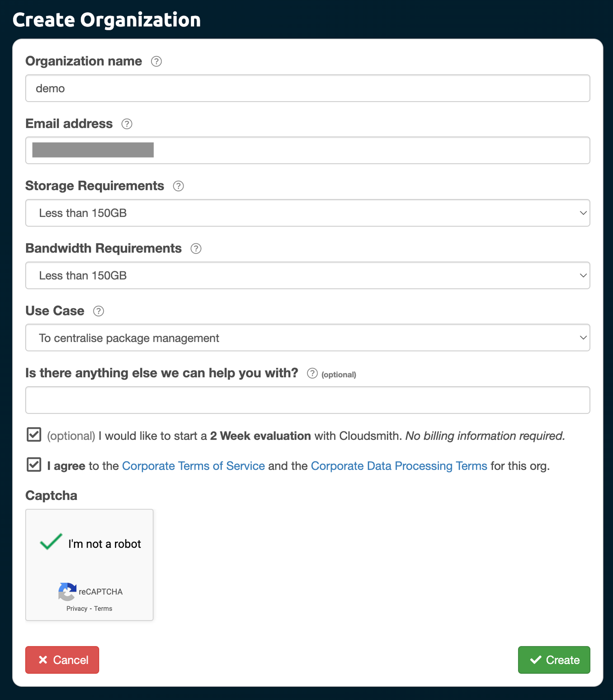Viewport: 613px width, 700px height.
Task: Click the reCAPTCHA logo
Action: tap(67, 592)
